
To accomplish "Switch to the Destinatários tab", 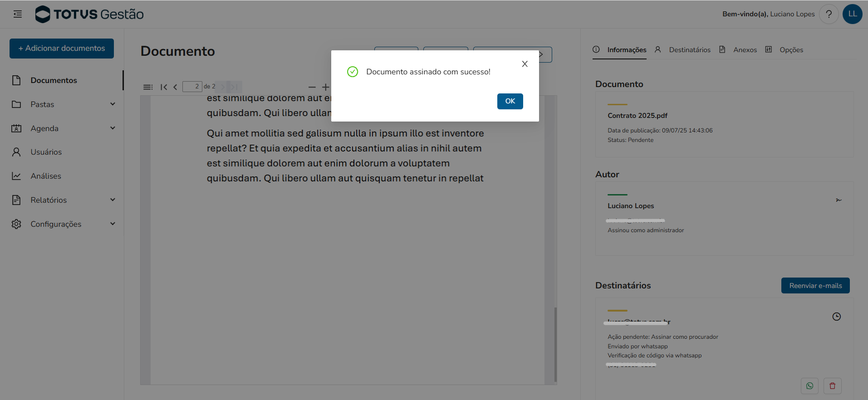I will (x=689, y=50).
